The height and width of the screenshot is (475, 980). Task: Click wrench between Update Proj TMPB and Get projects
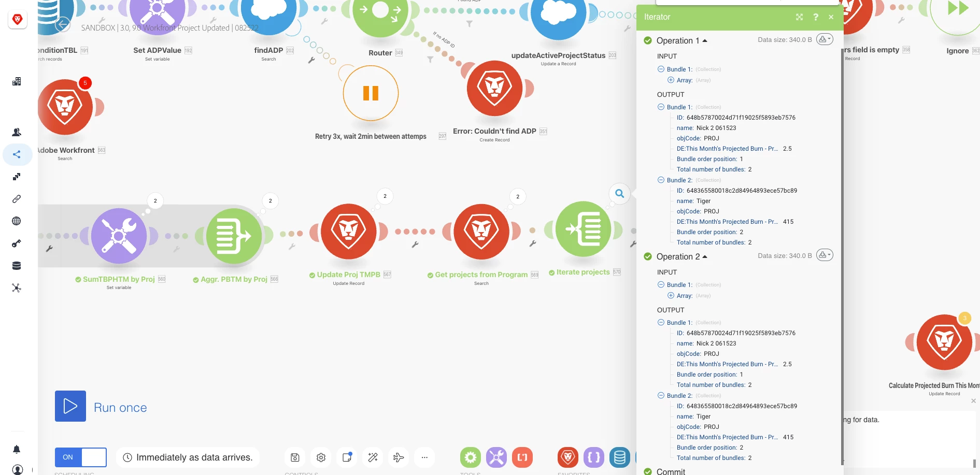(x=415, y=244)
